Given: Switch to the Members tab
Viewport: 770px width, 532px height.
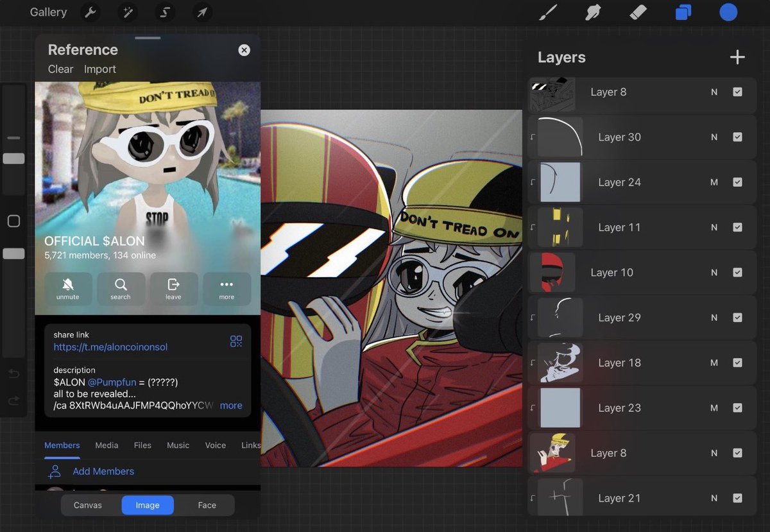Looking at the screenshot, I should click(62, 445).
